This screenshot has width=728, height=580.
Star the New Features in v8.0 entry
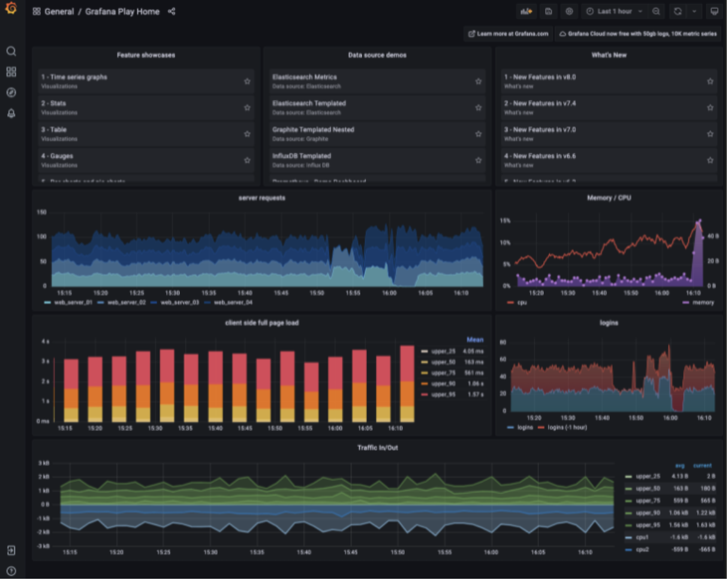click(x=710, y=81)
